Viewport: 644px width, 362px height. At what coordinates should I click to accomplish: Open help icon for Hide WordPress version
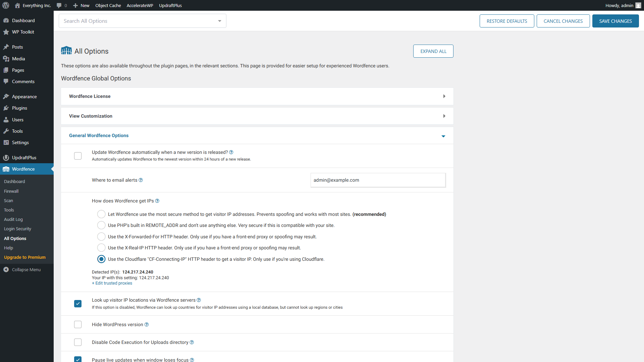pos(147,324)
